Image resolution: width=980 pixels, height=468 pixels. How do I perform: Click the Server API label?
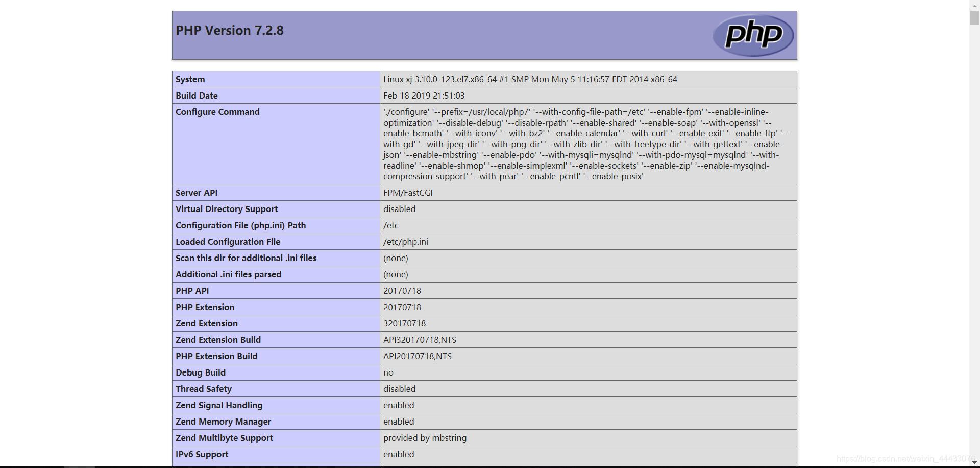tap(197, 193)
